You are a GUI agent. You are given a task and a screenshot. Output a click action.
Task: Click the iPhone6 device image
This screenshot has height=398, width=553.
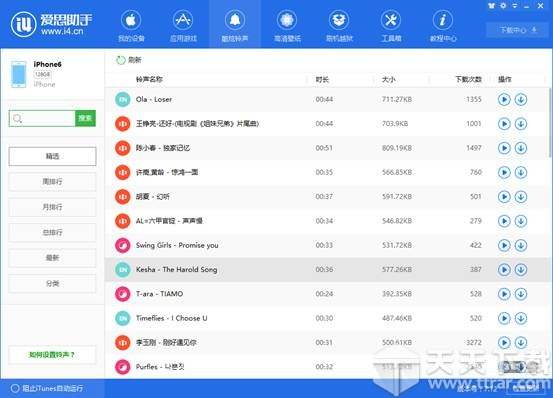tap(19, 74)
